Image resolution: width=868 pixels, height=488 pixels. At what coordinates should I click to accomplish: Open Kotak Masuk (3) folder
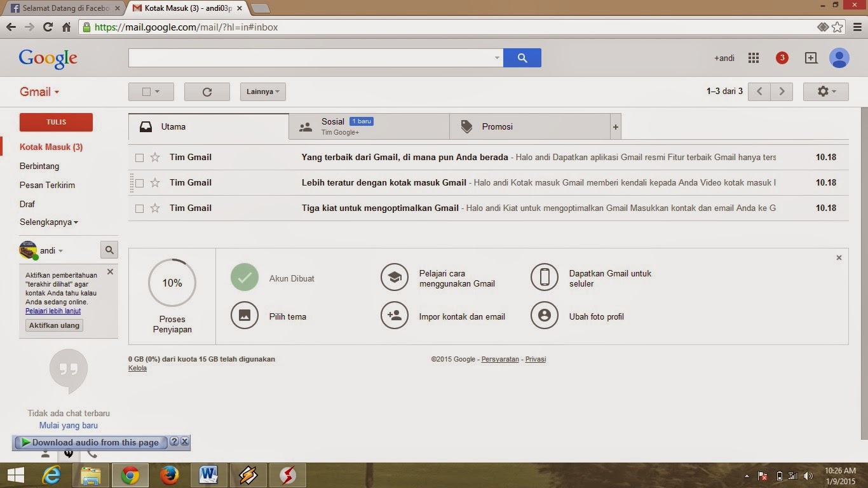[51, 147]
